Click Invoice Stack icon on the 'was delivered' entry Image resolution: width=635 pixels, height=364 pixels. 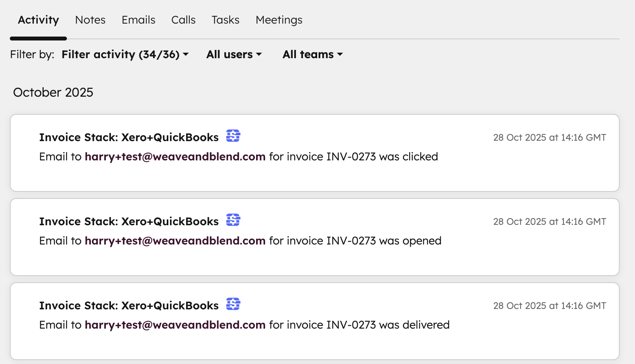(x=233, y=304)
